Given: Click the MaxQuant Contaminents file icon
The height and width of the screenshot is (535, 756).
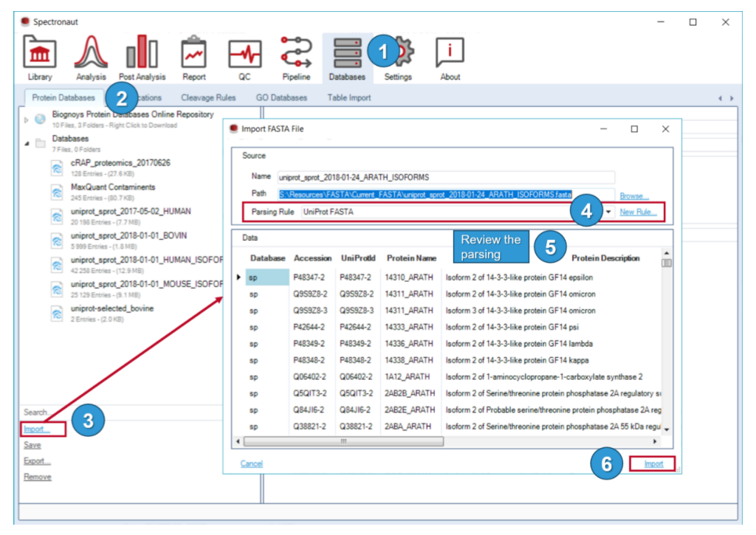Looking at the screenshot, I should click(x=57, y=192).
